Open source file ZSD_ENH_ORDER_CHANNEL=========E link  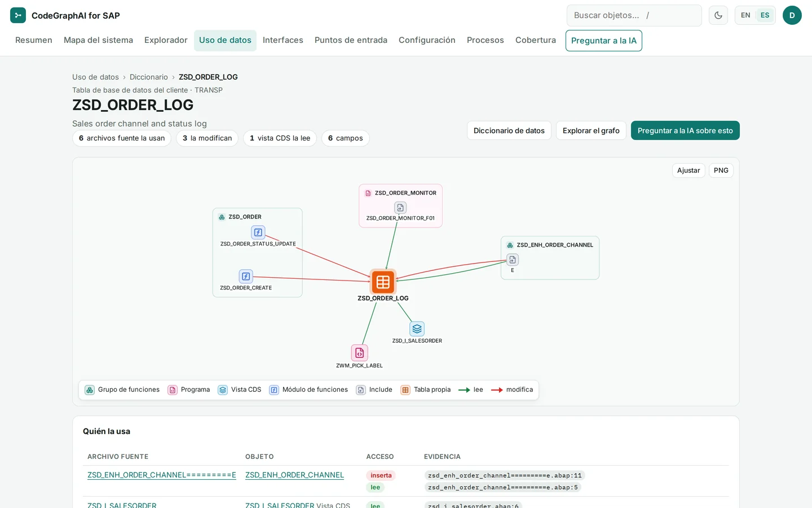click(x=162, y=475)
